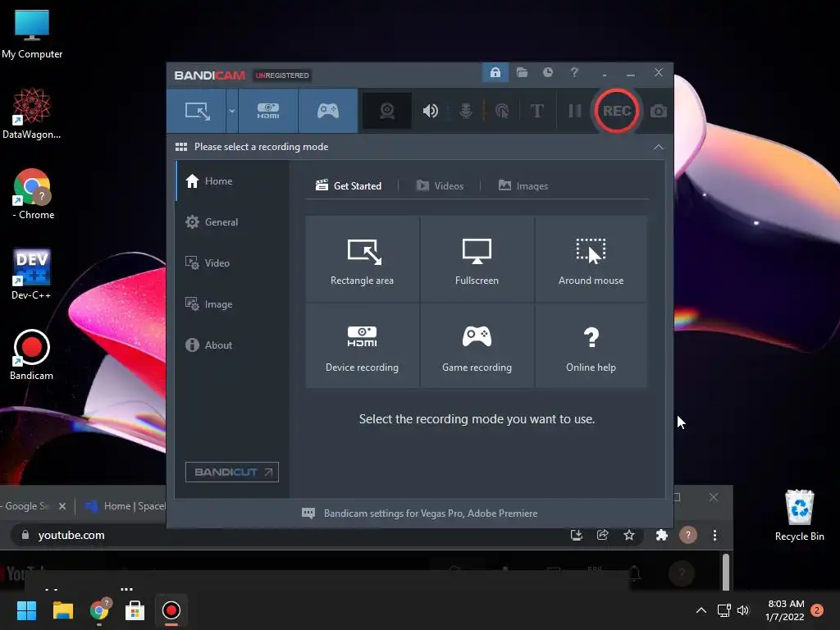
Task: Start recording with the REC button
Action: pyautogui.click(x=617, y=111)
